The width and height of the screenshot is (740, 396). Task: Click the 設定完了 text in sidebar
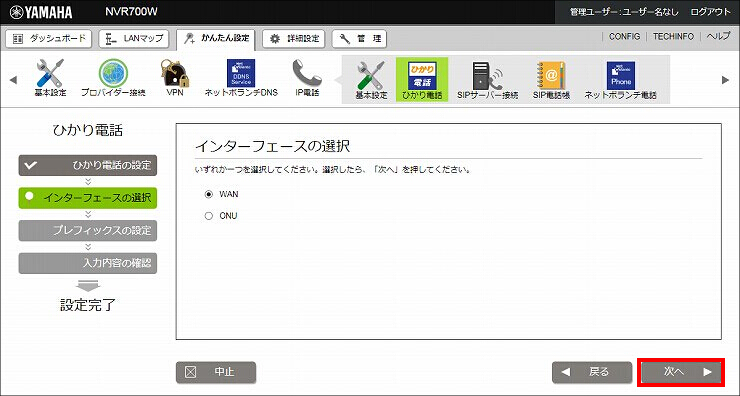[x=88, y=305]
